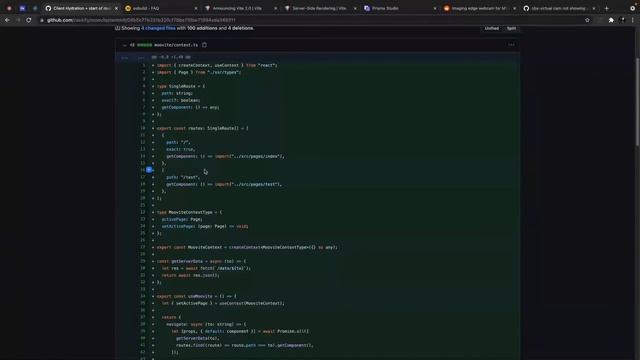Switch to the Announcing Vite 2.0 tab
Screen dimensions: 640x360
[x=240, y=8]
